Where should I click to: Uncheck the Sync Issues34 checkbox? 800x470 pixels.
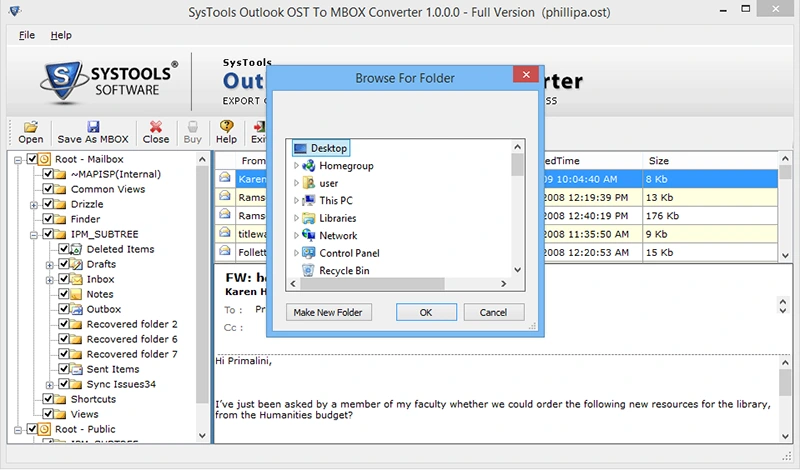tap(64, 384)
